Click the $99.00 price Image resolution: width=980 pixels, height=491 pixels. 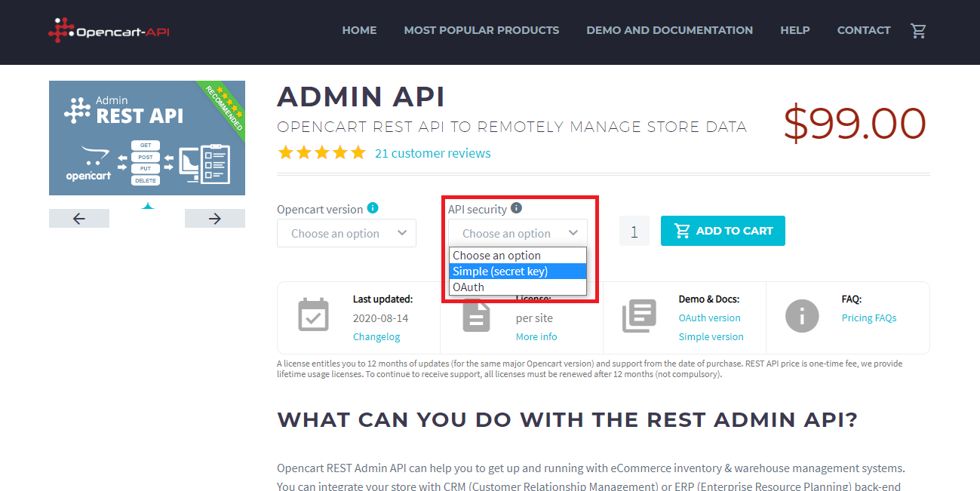tap(854, 124)
